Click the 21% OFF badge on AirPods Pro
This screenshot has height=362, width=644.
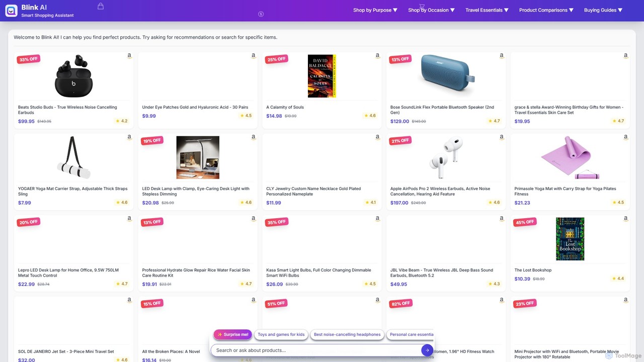[x=400, y=141]
